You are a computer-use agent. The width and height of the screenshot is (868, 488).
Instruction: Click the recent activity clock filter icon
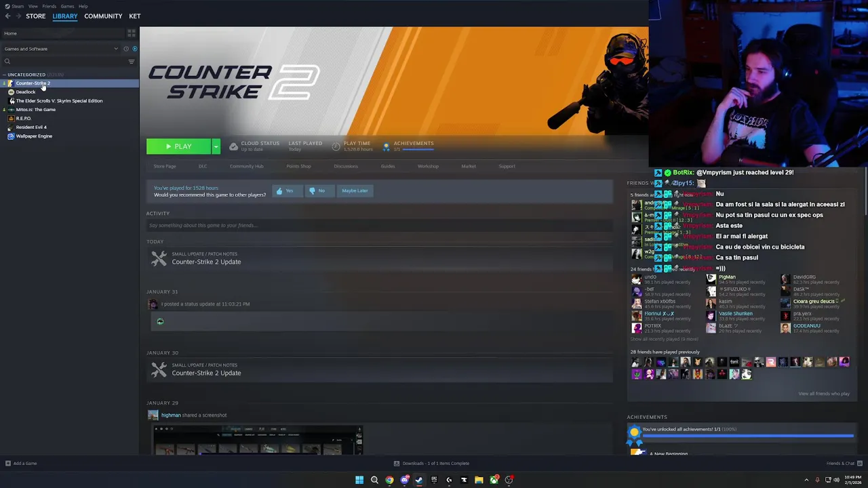pyautogui.click(x=125, y=49)
